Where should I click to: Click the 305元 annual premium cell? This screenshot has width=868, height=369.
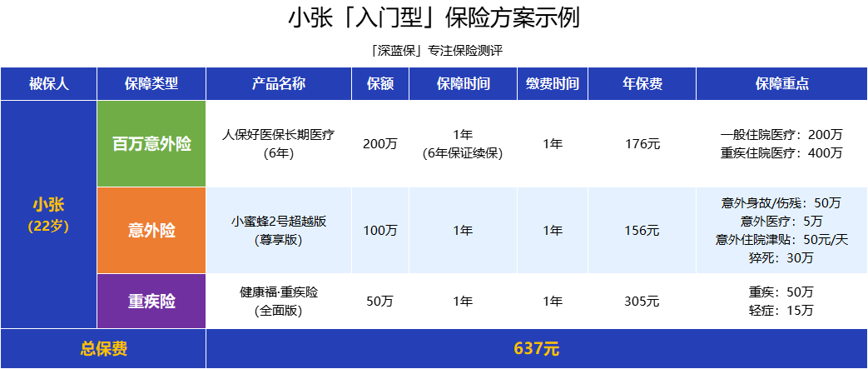(x=642, y=302)
